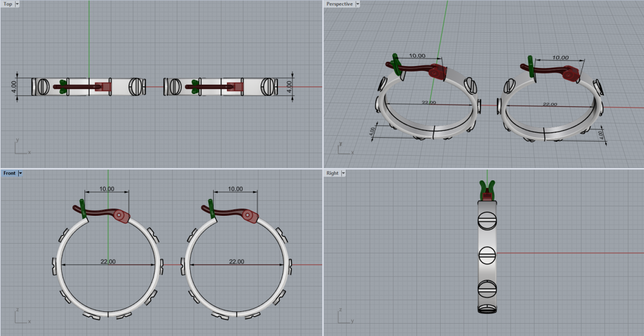Click the Front viewport title label
The width and height of the screenshot is (644, 336).
(x=10, y=173)
